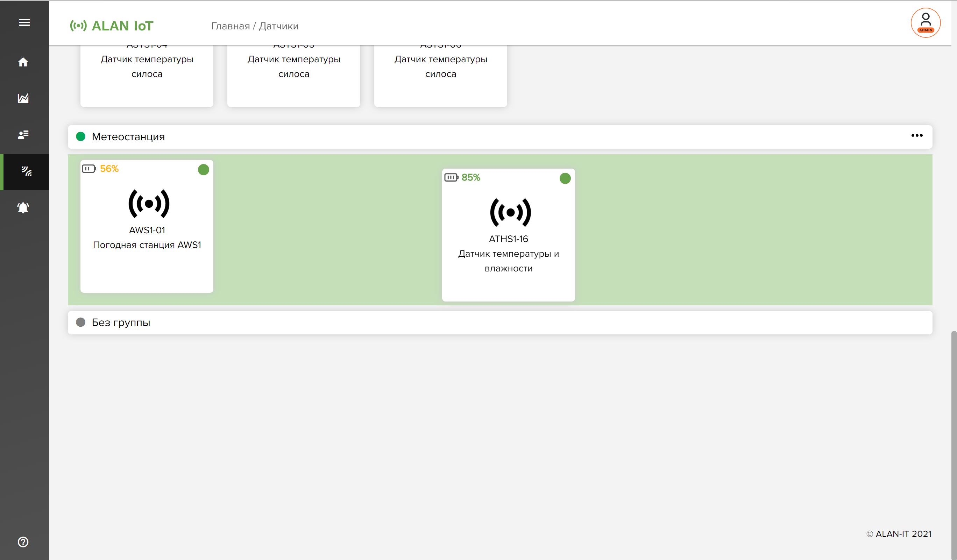Open the hamburger menu in sidebar

[x=24, y=22]
